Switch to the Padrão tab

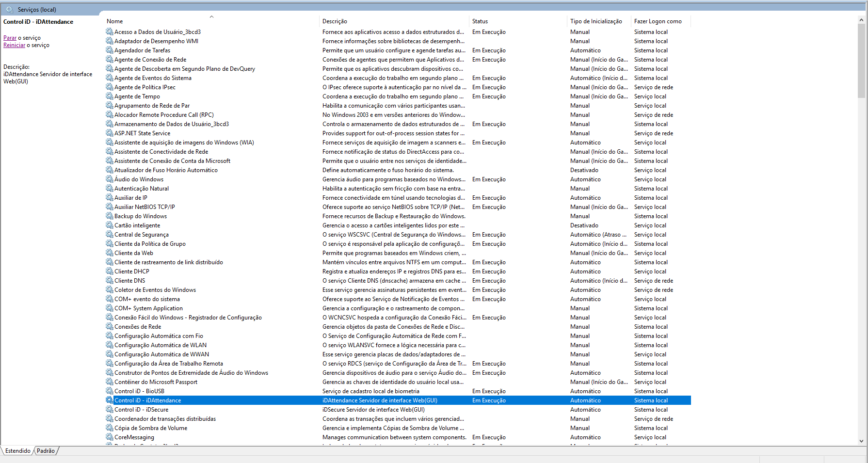click(46, 451)
